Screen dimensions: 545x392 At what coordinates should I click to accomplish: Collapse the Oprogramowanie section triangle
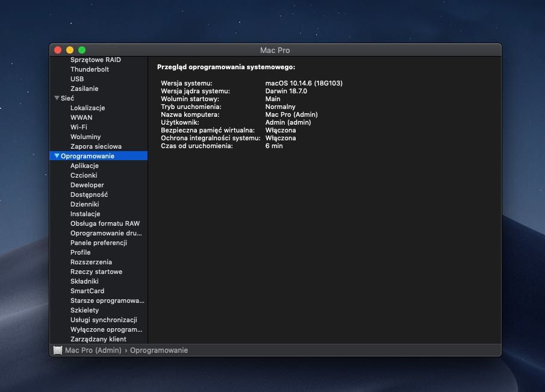pyautogui.click(x=57, y=156)
